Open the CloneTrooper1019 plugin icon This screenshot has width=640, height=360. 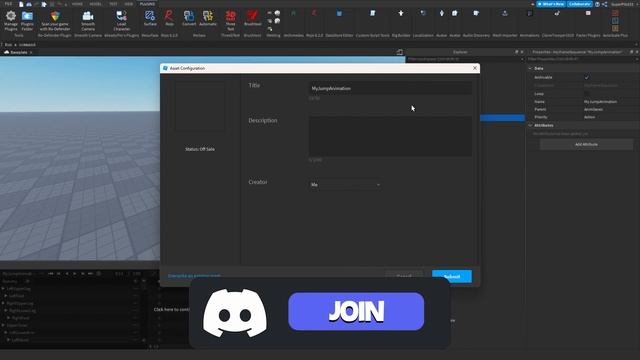(557, 13)
